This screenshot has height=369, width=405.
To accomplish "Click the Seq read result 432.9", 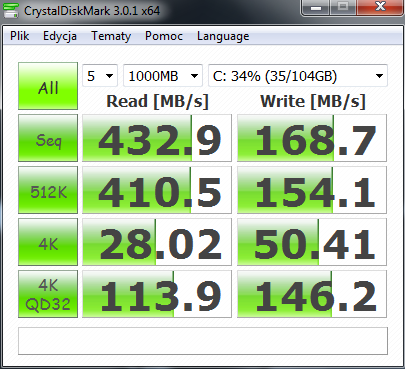I will [157, 138].
